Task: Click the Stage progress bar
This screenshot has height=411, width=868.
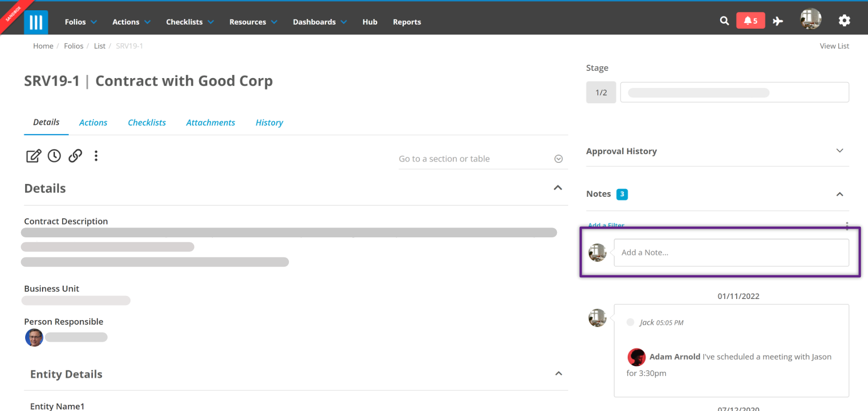Action: 735,92
